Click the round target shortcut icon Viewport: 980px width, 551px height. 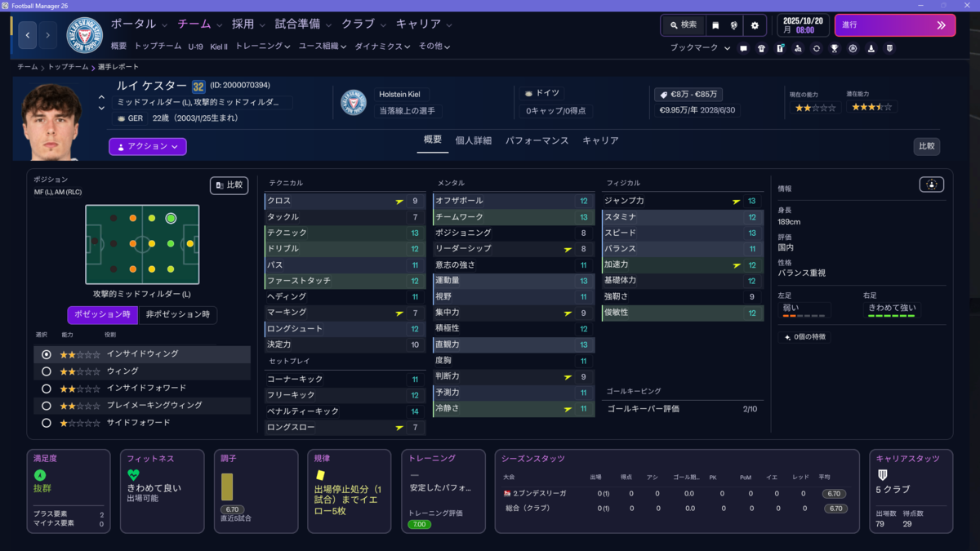853,48
